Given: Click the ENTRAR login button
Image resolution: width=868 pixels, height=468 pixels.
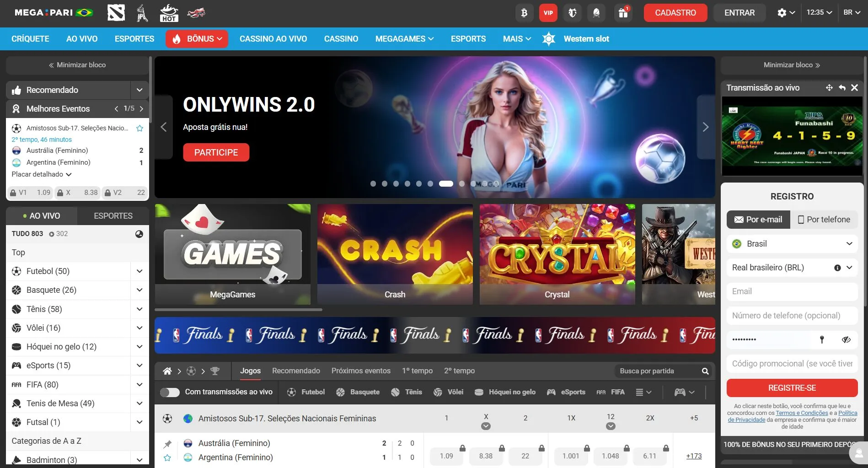Looking at the screenshot, I should pos(739,13).
